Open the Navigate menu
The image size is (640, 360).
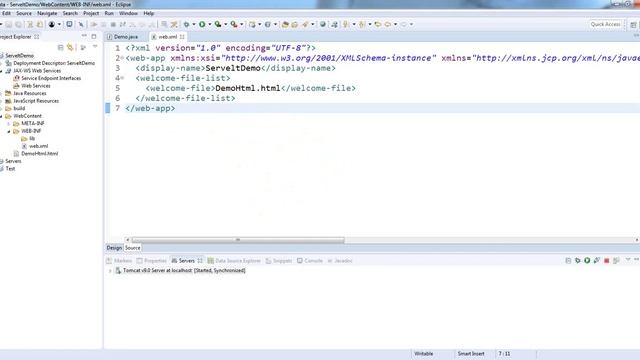(47, 13)
